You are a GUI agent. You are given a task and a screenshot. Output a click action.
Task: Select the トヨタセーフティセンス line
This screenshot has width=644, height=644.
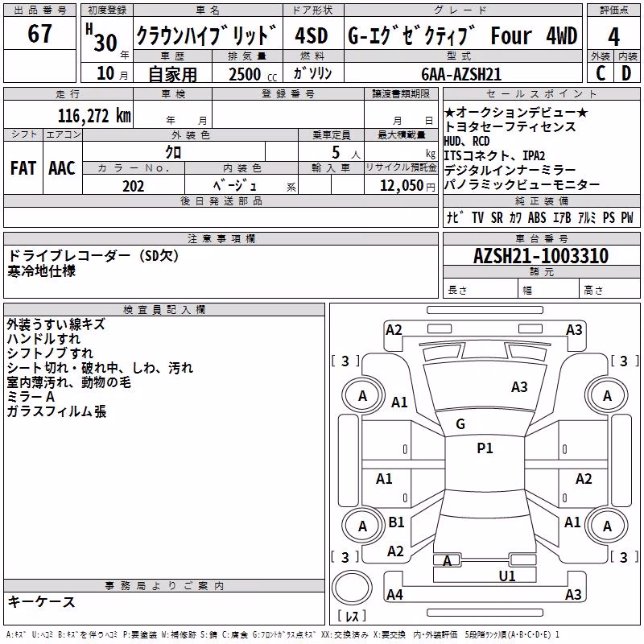point(510,126)
